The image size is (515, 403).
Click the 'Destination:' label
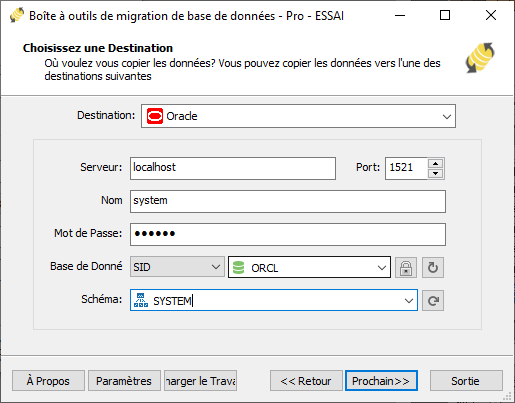click(x=106, y=115)
